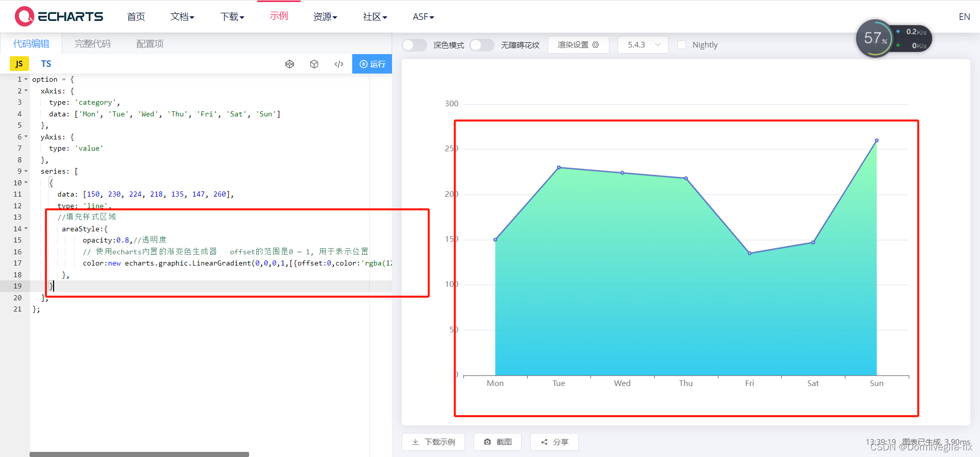This screenshot has width=980, height=457.
Task: Click the network speed monitor widget
Action: [894, 38]
